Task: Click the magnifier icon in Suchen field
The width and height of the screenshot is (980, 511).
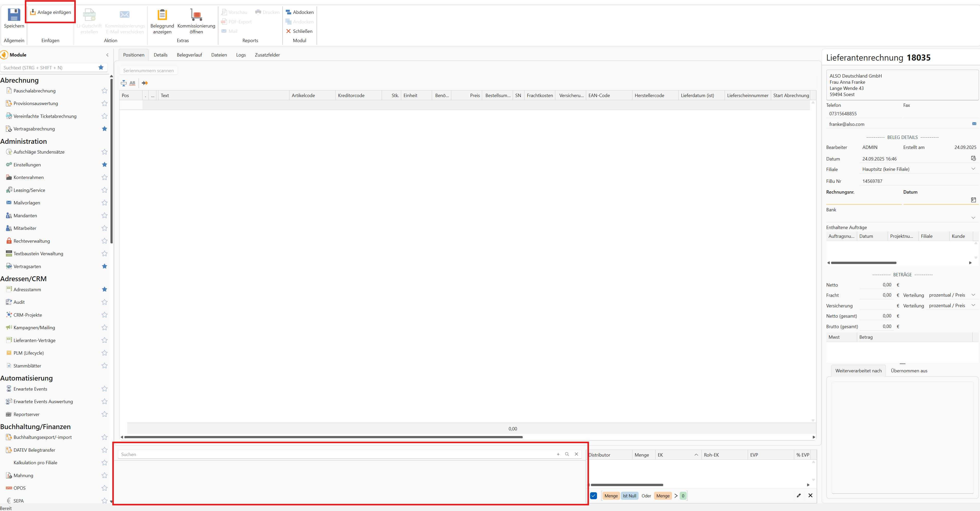Action: point(567,454)
